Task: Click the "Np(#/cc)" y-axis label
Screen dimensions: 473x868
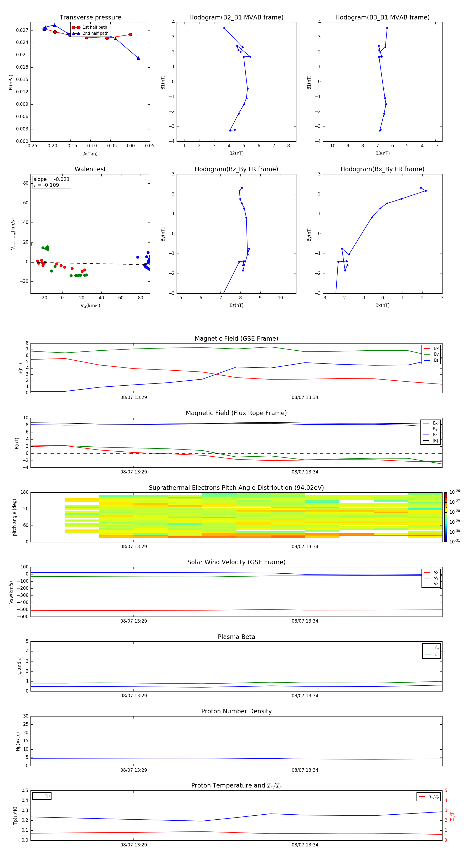Action: click(18, 741)
